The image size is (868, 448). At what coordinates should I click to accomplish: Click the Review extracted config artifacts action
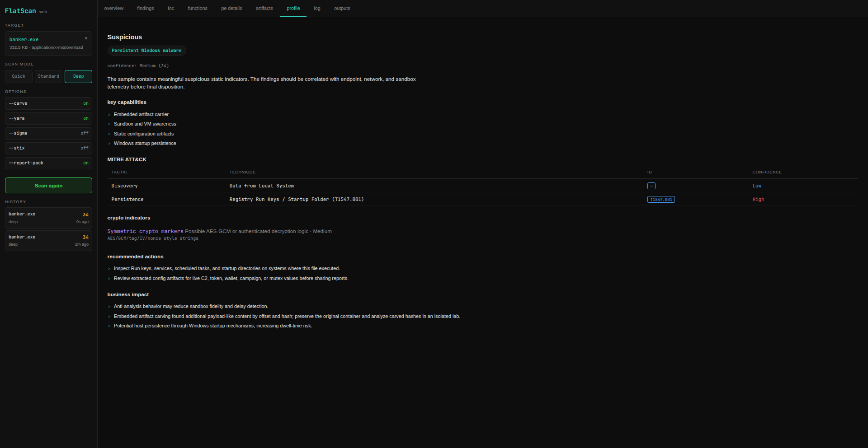231,279
